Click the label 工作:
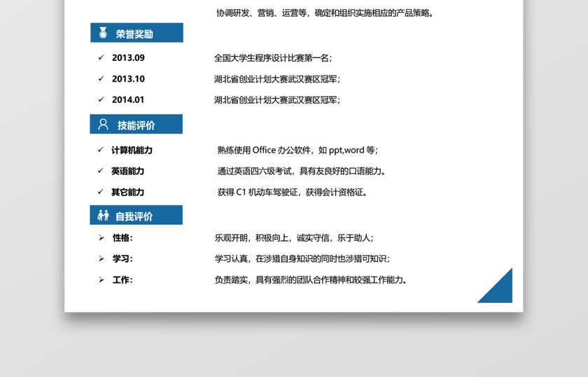Image resolution: width=588 pixels, height=377 pixels. (122, 280)
